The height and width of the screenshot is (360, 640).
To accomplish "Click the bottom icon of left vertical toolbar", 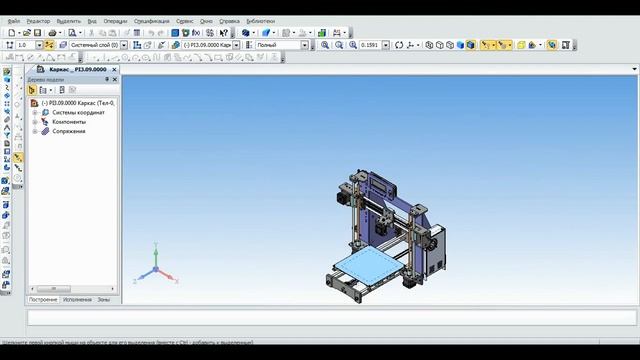I will pos(6,284).
